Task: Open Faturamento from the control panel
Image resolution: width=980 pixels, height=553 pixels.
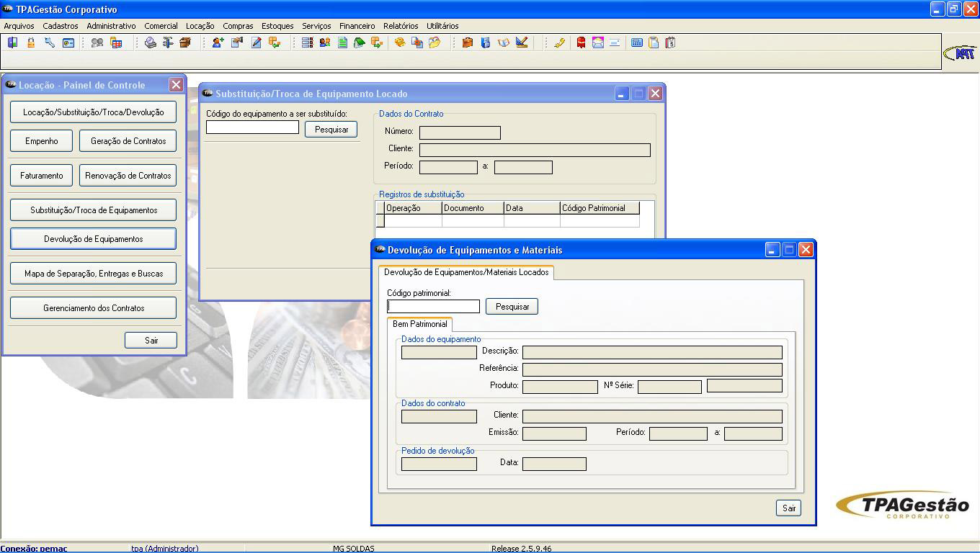Action: coord(41,176)
